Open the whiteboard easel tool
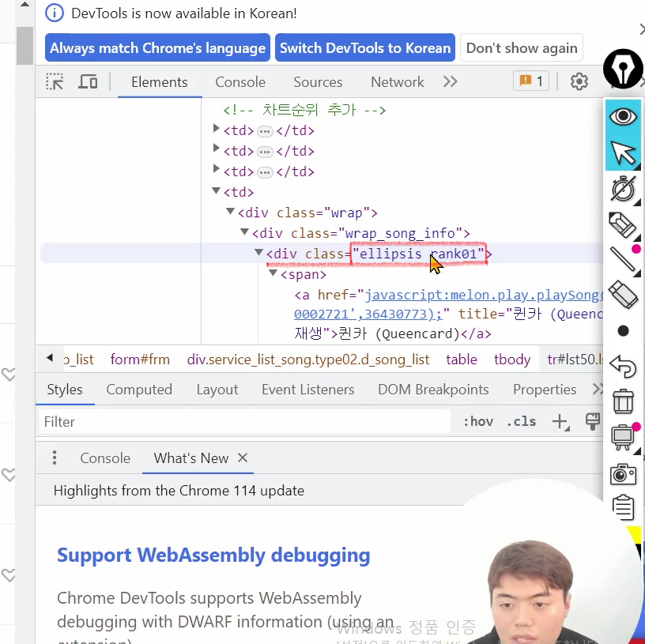Image resolution: width=645 pixels, height=644 pixels. (623, 437)
